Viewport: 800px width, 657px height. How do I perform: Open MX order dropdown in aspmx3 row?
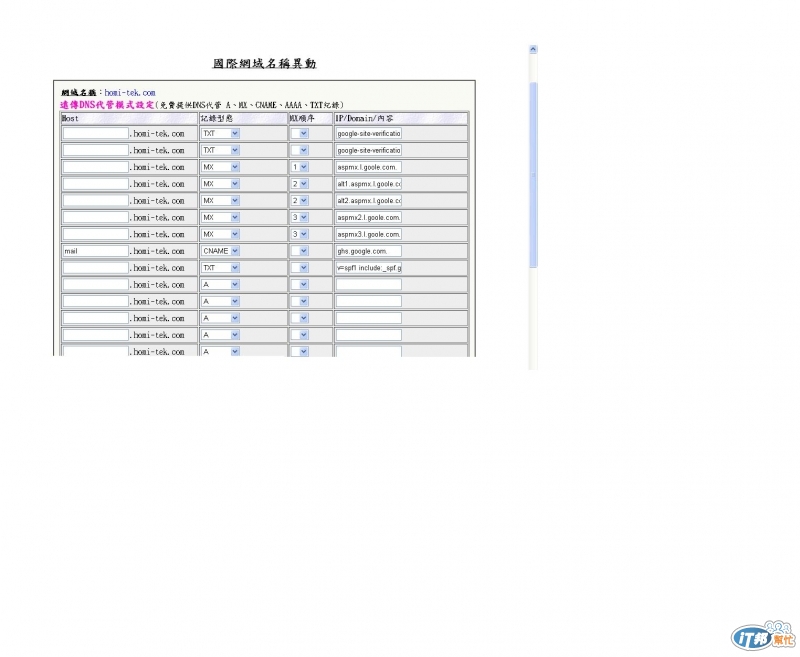point(300,235)
